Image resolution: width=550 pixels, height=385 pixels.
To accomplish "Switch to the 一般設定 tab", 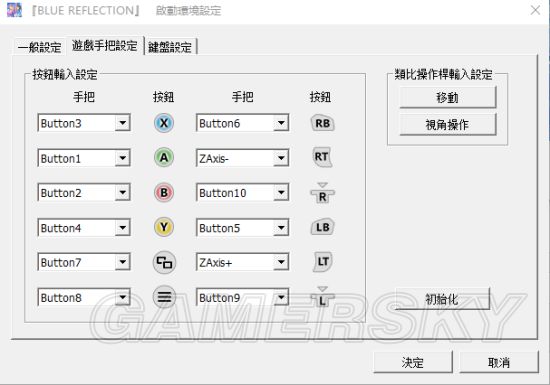I will pyautogui.click(x=40, y=47).
